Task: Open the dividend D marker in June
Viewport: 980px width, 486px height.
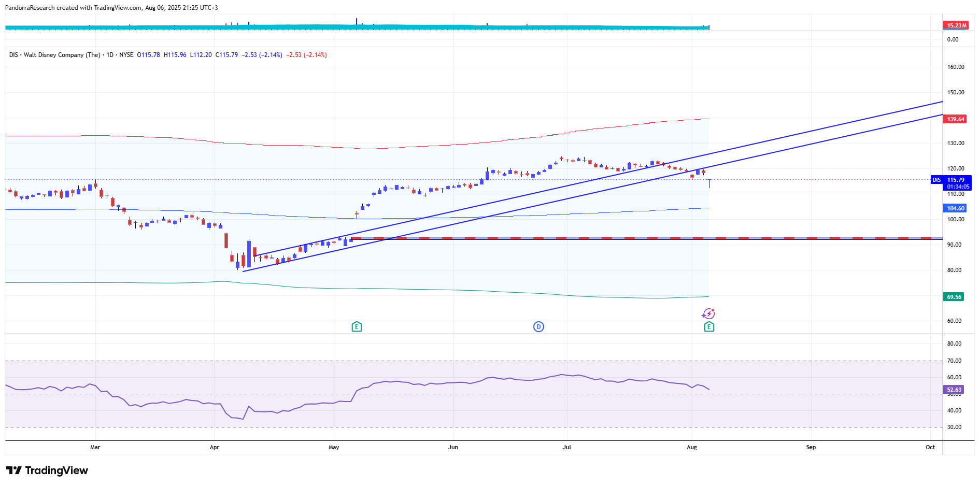Action: 538,326
